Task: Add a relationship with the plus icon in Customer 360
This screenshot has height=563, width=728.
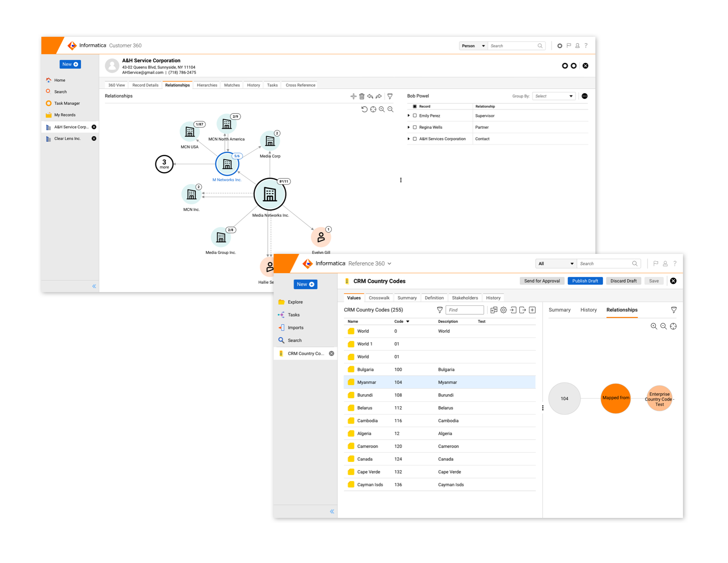Action: point(353,96)
